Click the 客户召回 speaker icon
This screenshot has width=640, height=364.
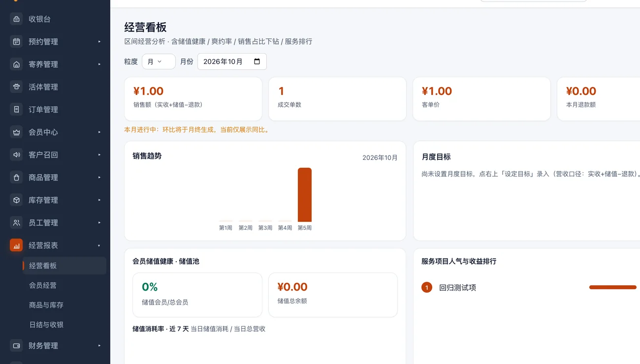point(17,155)
